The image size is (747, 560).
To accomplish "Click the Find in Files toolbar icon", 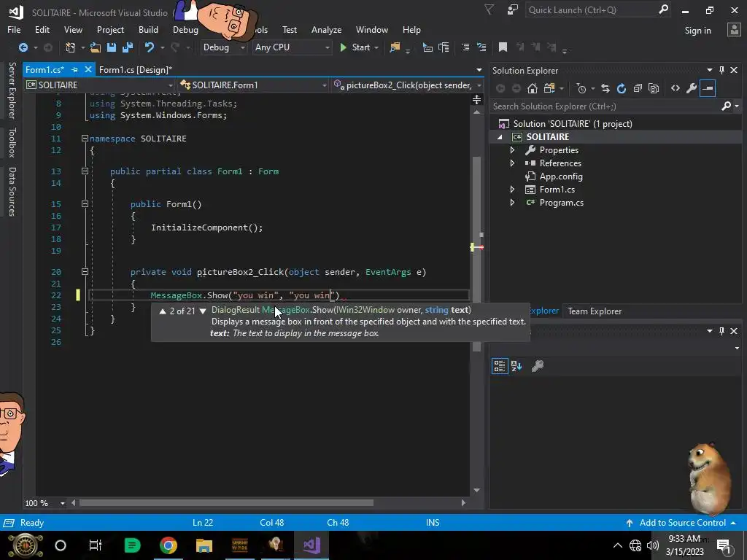I will pyautogui.click(x=395, y=47).
